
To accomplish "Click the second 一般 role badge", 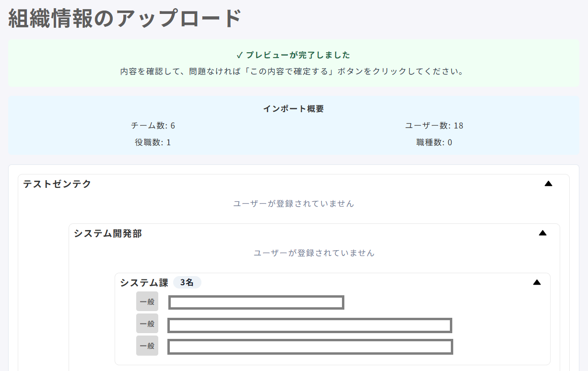I will point(147,324).
